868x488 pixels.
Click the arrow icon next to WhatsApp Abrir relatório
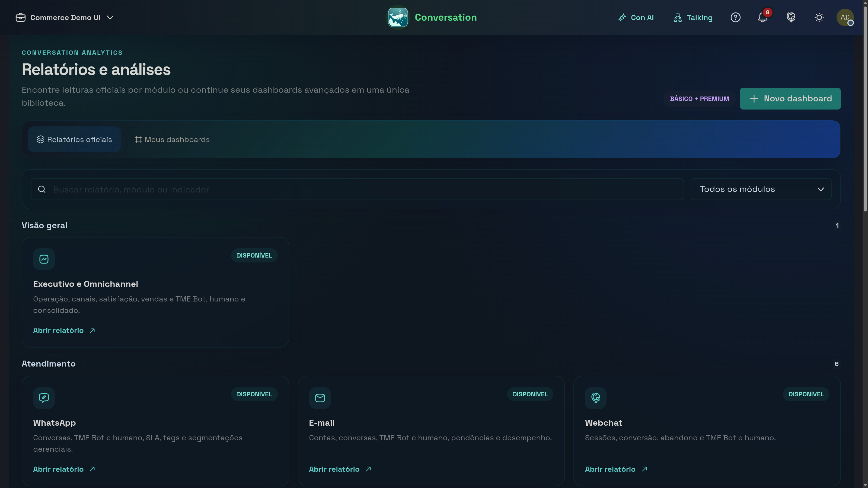click(x=92, y=469)
